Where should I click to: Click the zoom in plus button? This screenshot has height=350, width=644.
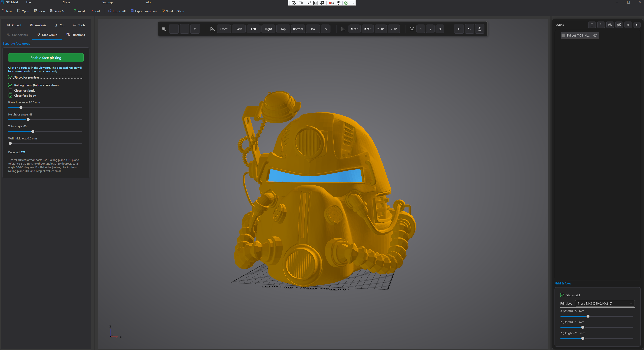coord(174,29)
